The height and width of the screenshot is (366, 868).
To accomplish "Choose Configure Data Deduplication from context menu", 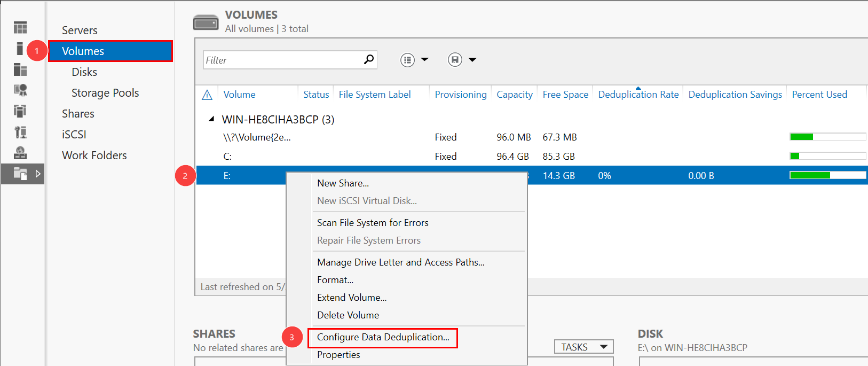I will tap(383, 337).
